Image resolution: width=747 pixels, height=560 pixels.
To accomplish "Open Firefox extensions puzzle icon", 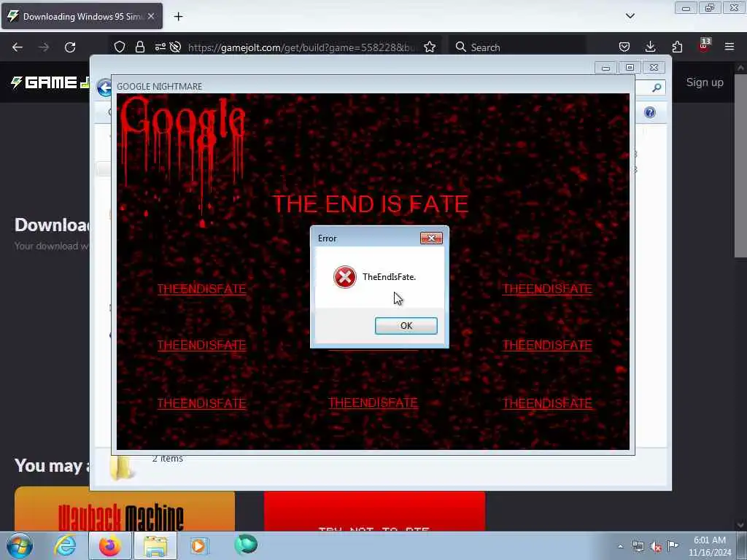I will (x=677, y=47).
